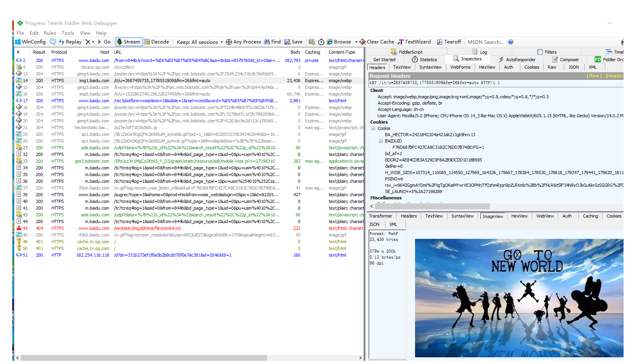Select the request HexView tab

[x=487, y=67]
